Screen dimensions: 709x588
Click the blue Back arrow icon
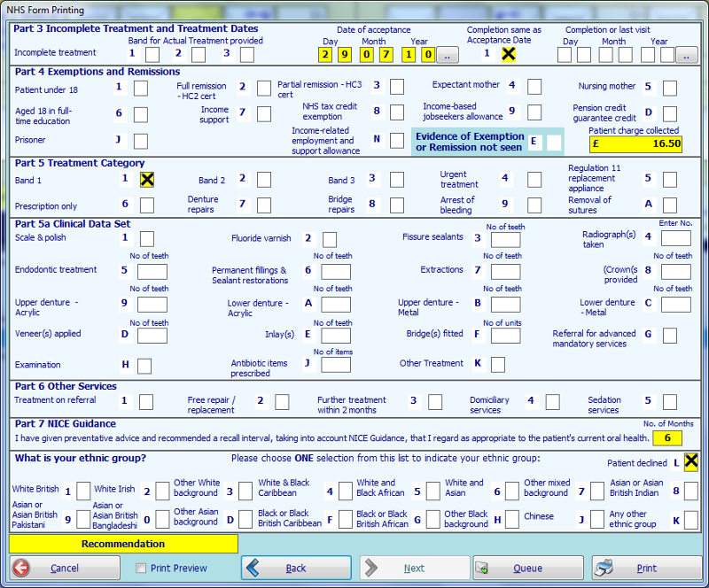pyautogui.click(x=253, y=568)
